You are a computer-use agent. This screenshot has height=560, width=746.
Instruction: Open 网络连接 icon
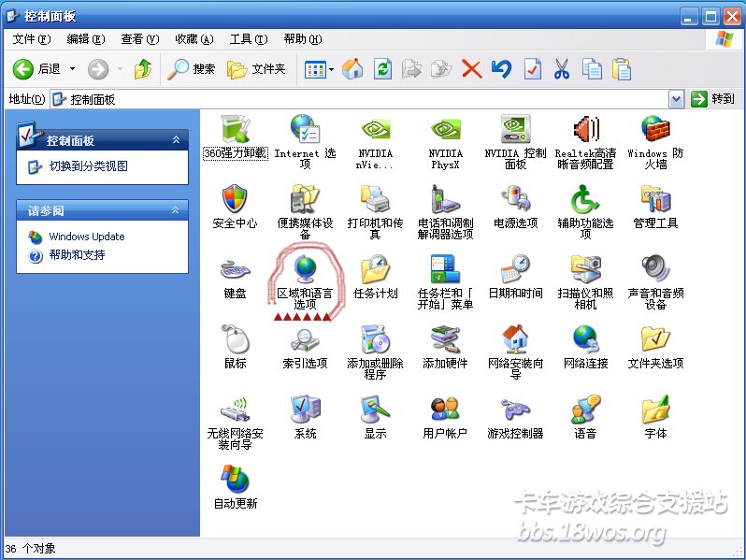[585, 338]
